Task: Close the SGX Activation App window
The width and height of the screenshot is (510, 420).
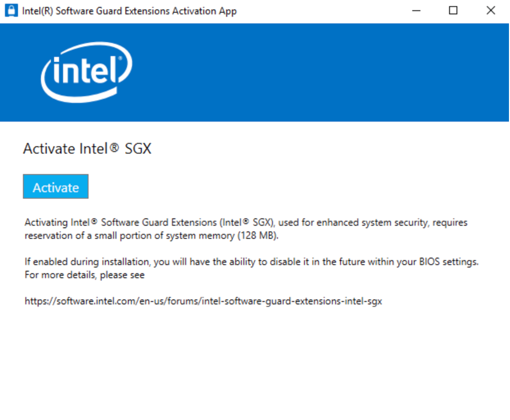Action: [x=491, y=11]
